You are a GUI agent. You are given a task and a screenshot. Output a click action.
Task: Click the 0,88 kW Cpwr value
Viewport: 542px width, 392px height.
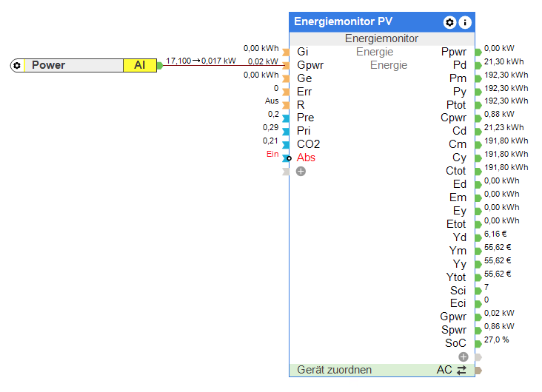pos(499,115)
